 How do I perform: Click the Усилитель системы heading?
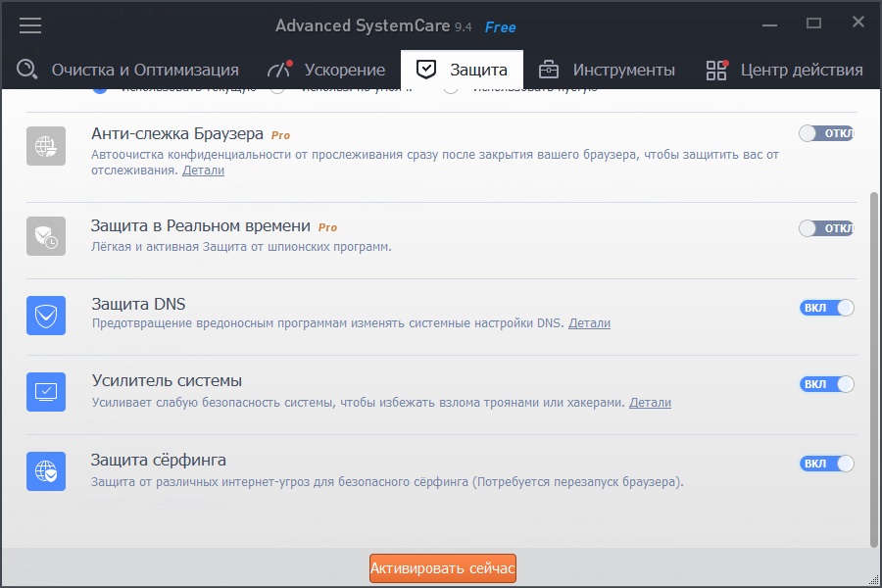(167, 381)
